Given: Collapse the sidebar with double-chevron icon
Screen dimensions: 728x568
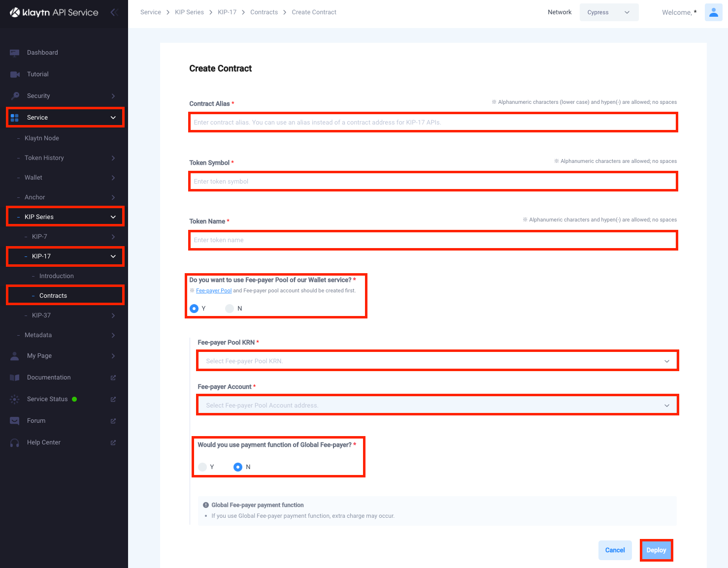Looking at the screenshot, I should [114, 12].
